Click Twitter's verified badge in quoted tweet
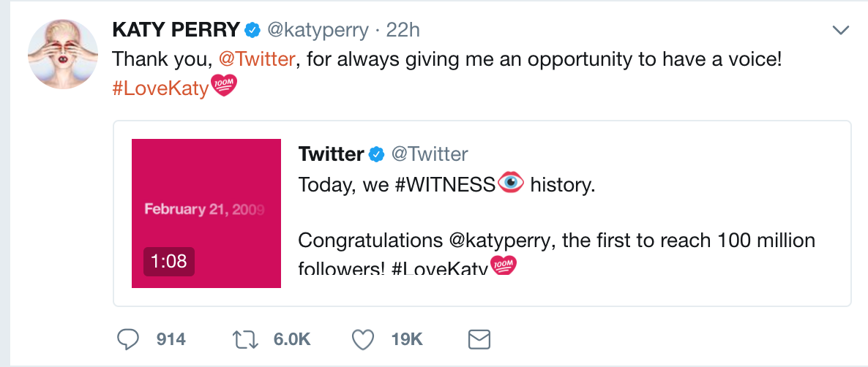Viewport: 868px width, 367px height. tap(377, 154)
